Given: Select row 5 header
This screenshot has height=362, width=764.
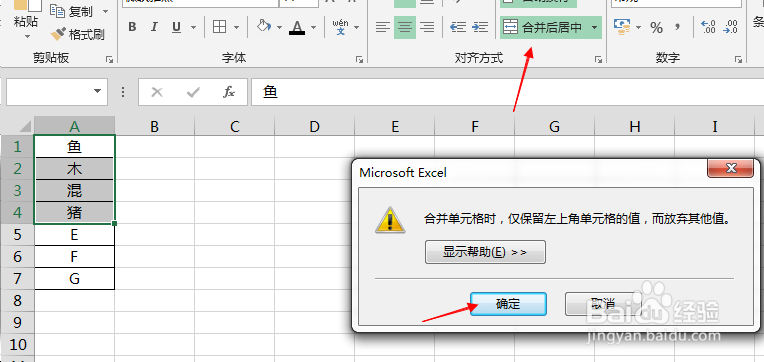Looking at the screenshot, I should point(18,235).
